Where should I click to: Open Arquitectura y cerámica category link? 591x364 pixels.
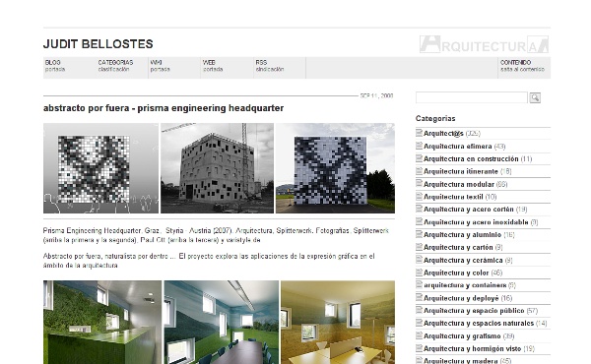(463, 260)
